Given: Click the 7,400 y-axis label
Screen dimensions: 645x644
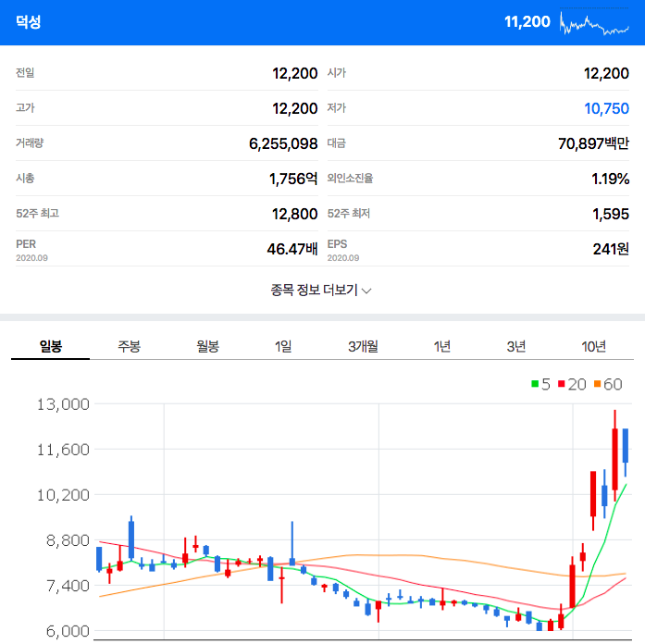Looking at the screenshot, I should (68, 586).
